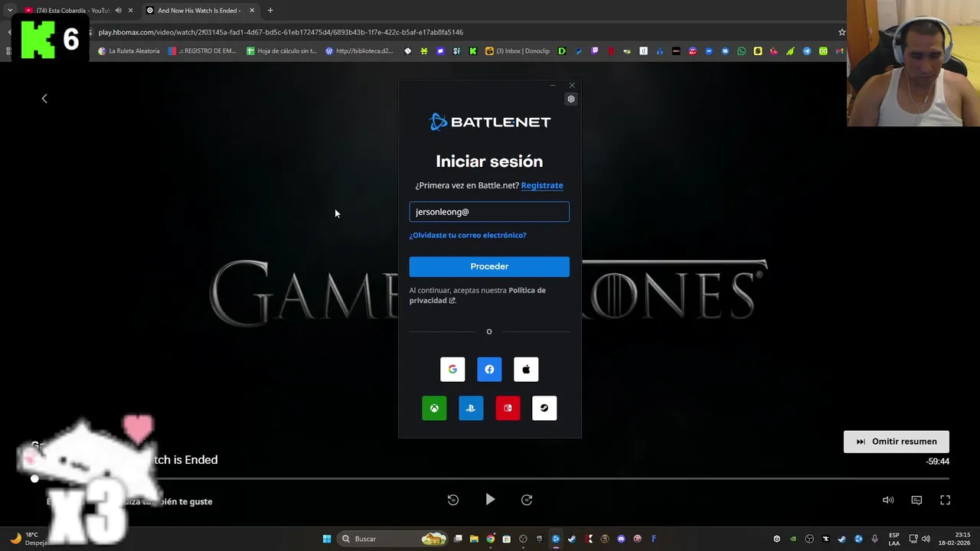Skip forward the video ten seconds
The width and height of the screenshot is (980, 551).
pos(527,500)
